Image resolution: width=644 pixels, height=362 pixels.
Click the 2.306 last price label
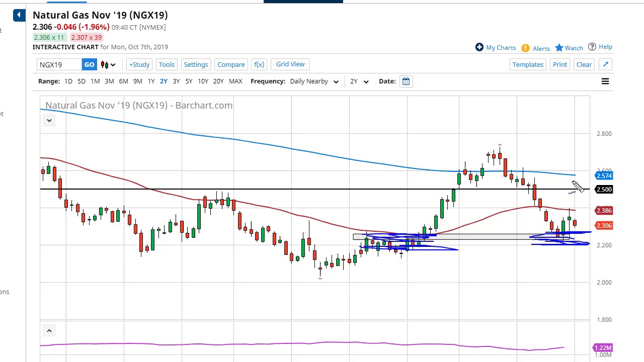click(604, 226)
